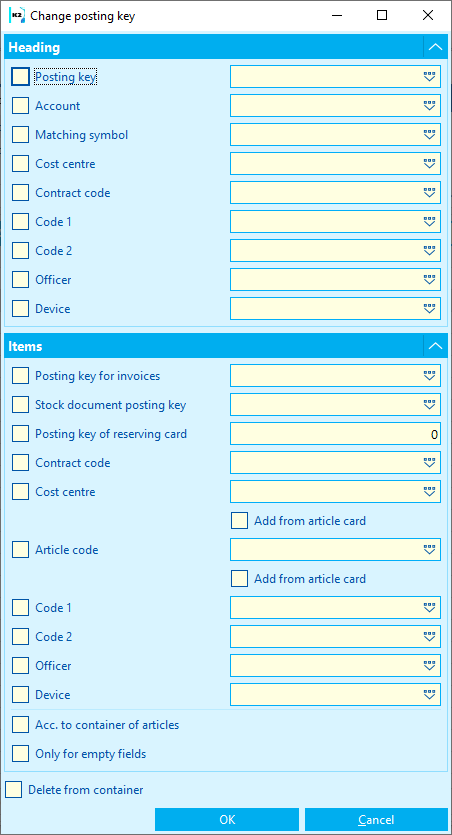Click the K2 application icon in title bar
The image size is (452, 835).
17,15
